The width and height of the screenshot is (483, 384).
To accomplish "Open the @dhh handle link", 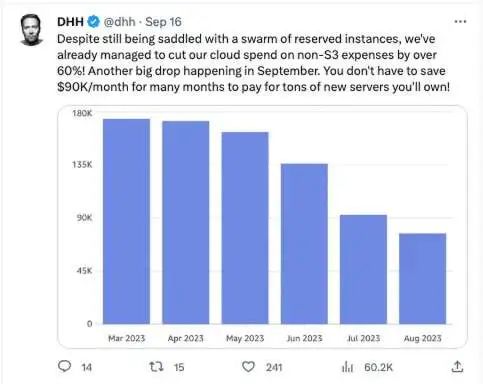I will (x=119, y=22).
